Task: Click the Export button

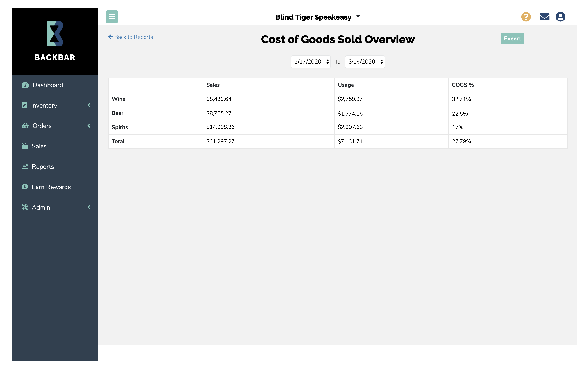Action: (512, 39)
